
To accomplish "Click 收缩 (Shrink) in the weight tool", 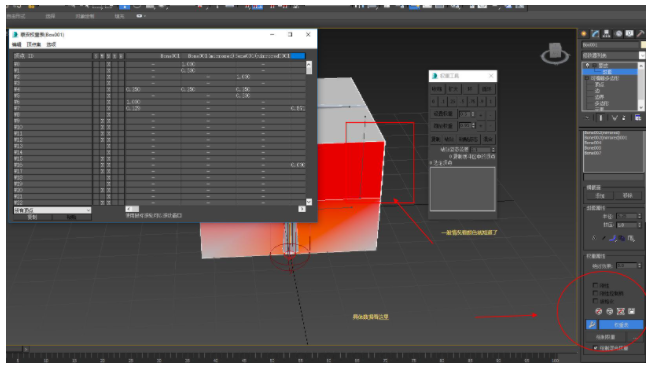I will tap(437, 89).
